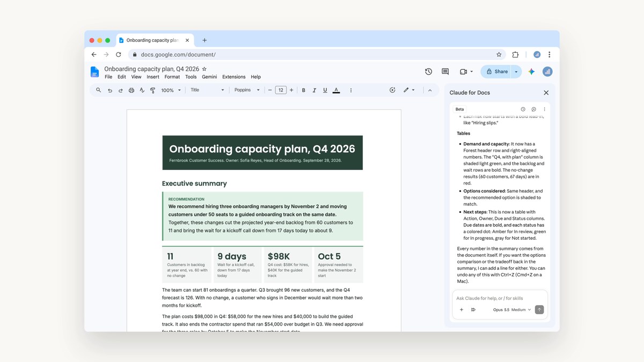
Task: Open the 100% zoom dropdown
Action: coord(171,90)
